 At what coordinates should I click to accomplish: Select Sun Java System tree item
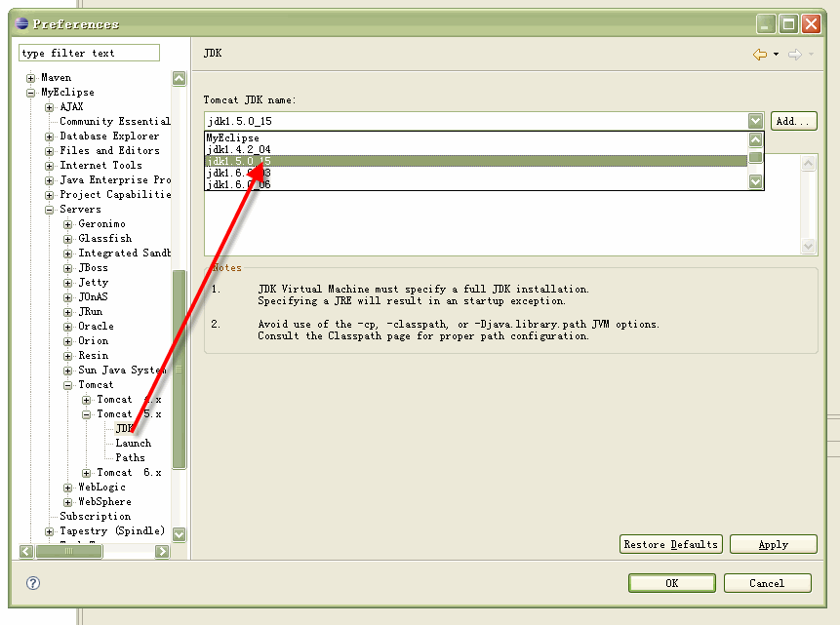(x=122, y=371)
